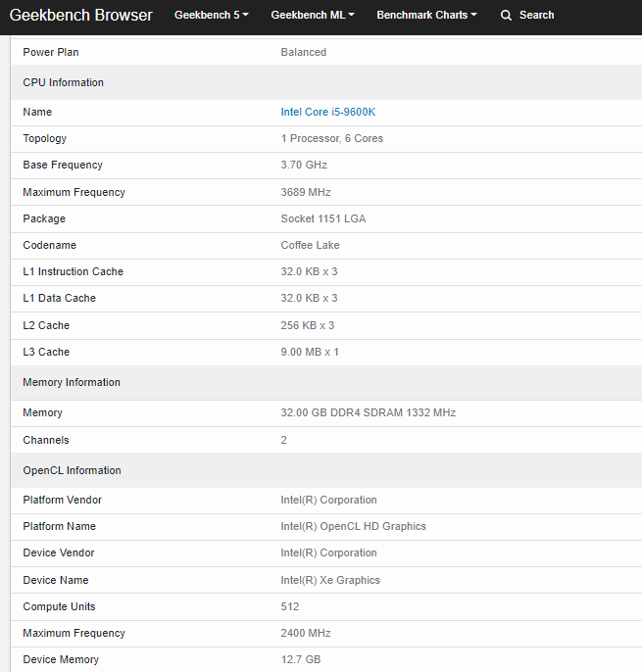The height and width of the screenshot is (672, 642).
Task: Select the Device Memory value 12.7 GB
Action: pos(301,659)
